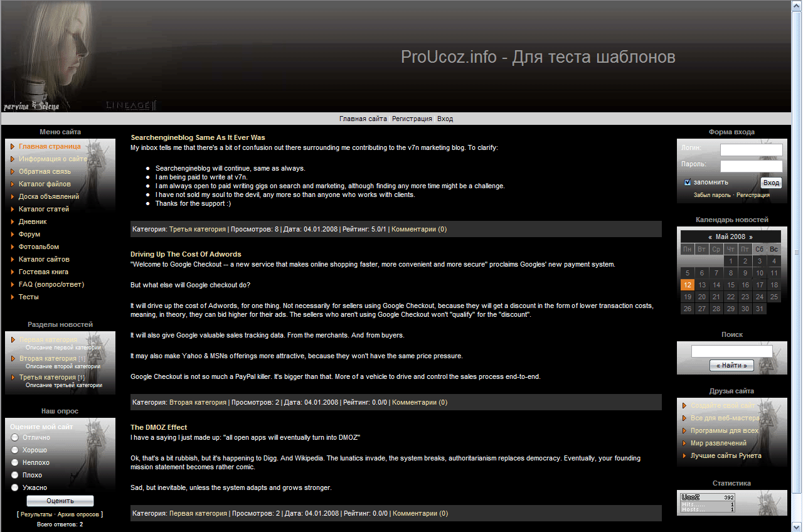The height and width of the screenshot is (532, 803).
Task: Open 'Первая категория' link in third post footer
Action: (198, 513)
